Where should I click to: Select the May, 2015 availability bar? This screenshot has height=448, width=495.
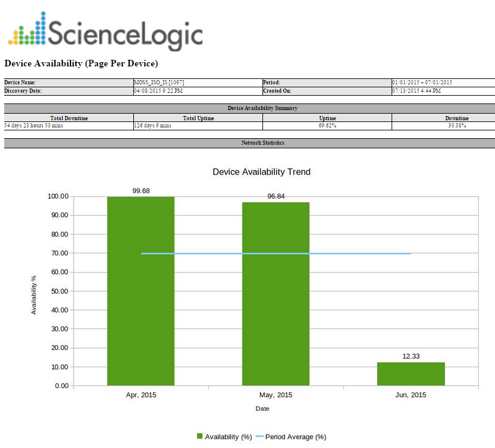(x=276, y=294)
